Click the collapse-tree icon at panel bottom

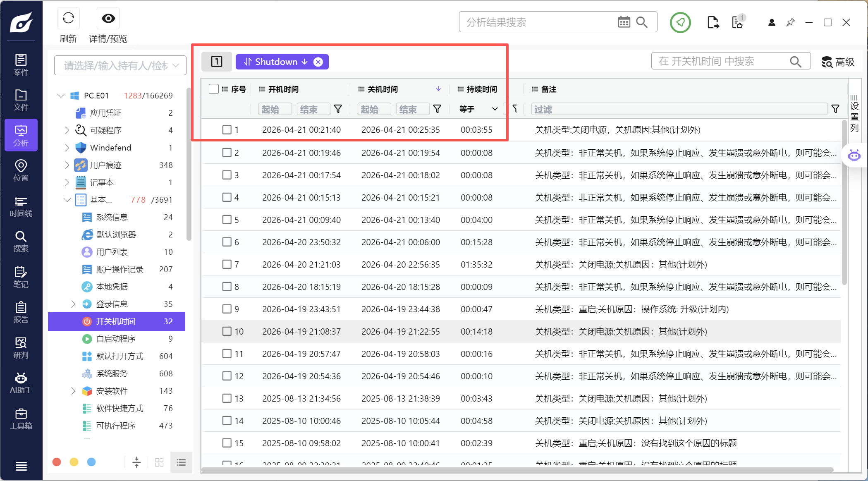coord(136,462)
